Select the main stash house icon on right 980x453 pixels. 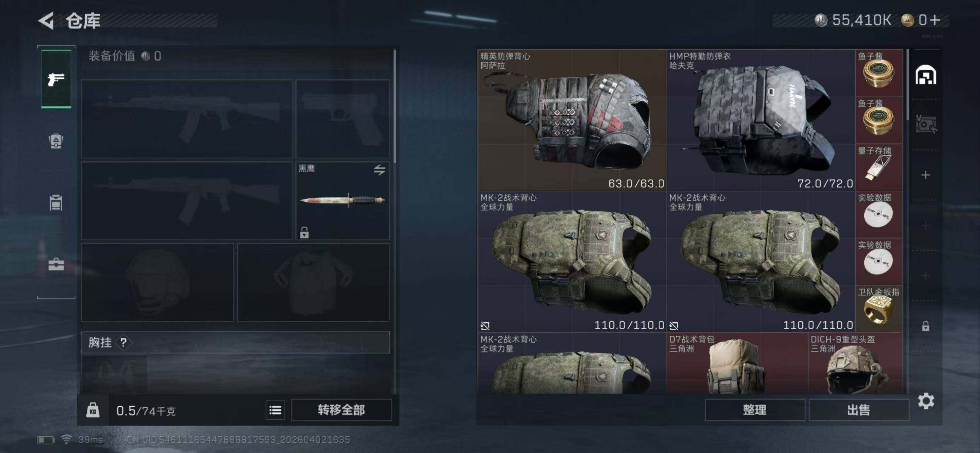click(925, 75)
